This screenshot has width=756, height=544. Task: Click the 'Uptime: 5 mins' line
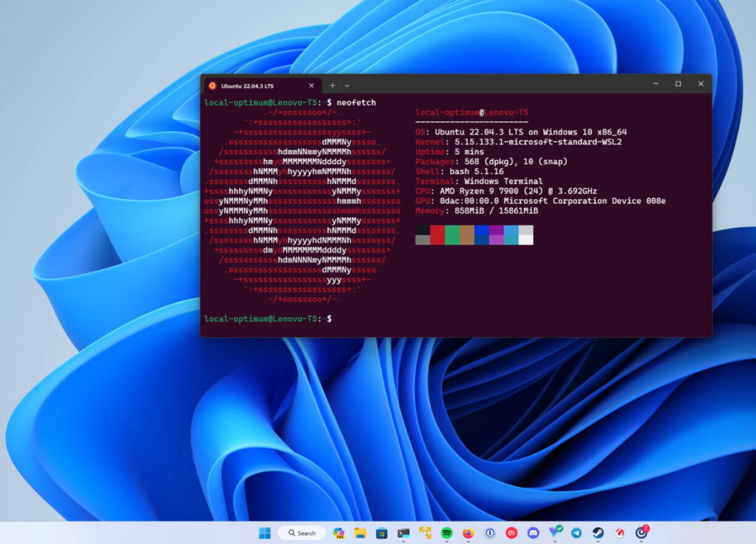pos(449,152)
